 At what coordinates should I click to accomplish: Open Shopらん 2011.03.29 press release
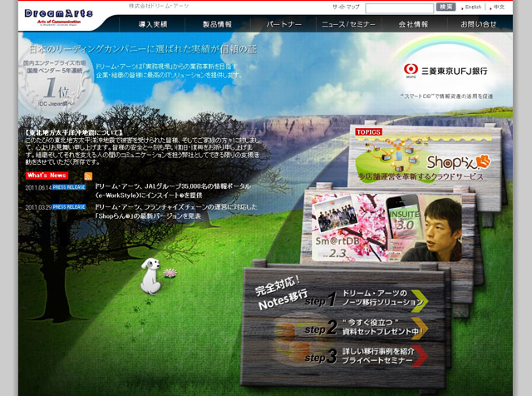175,211
